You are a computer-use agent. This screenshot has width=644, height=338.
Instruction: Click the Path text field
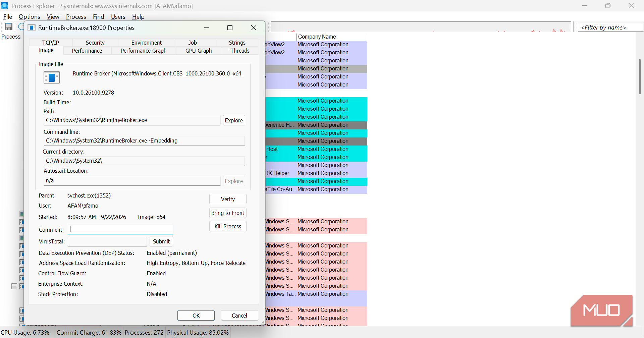(x=132, y=120)
